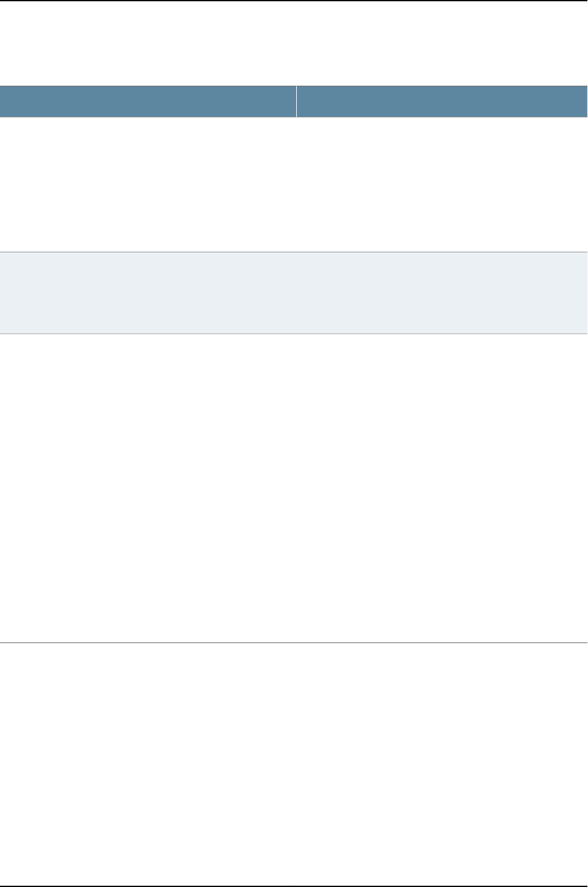Click the tall third row's right cell

click(x=442, y=488)
